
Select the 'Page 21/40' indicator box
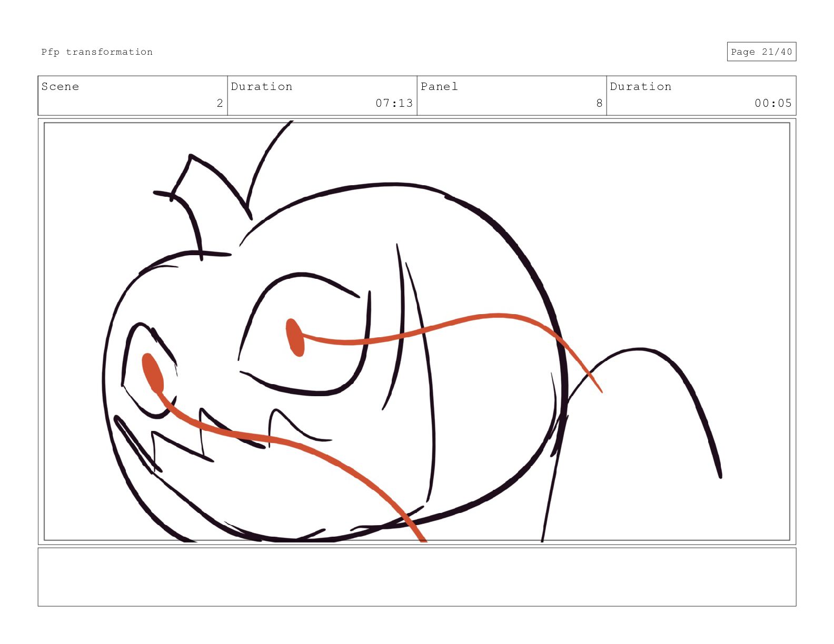[761, 52]
